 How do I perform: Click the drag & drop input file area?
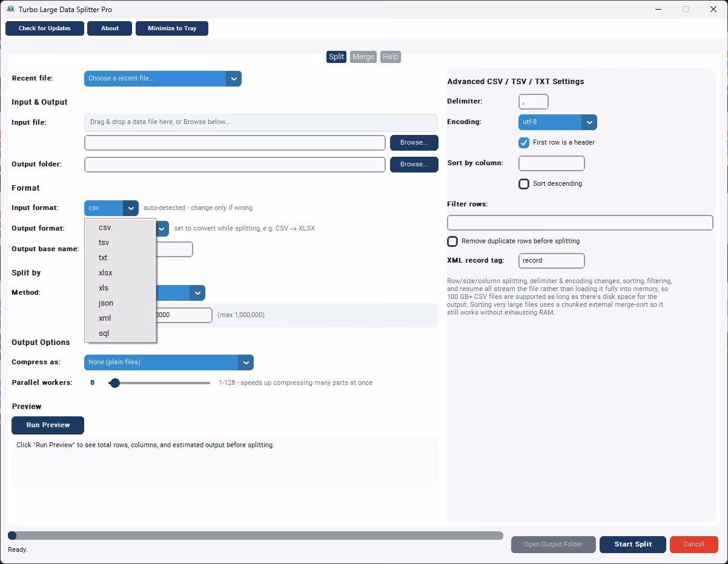[261, 122]
